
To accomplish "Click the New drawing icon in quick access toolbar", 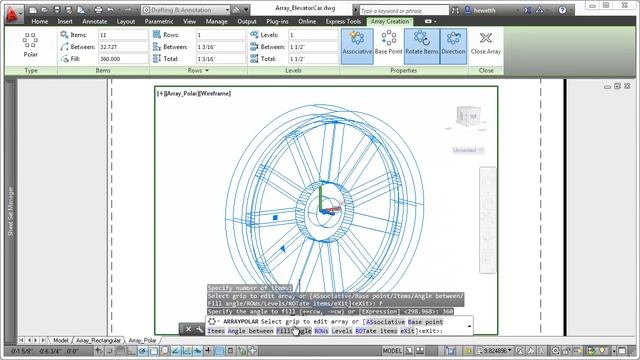I will click(33, 10).
